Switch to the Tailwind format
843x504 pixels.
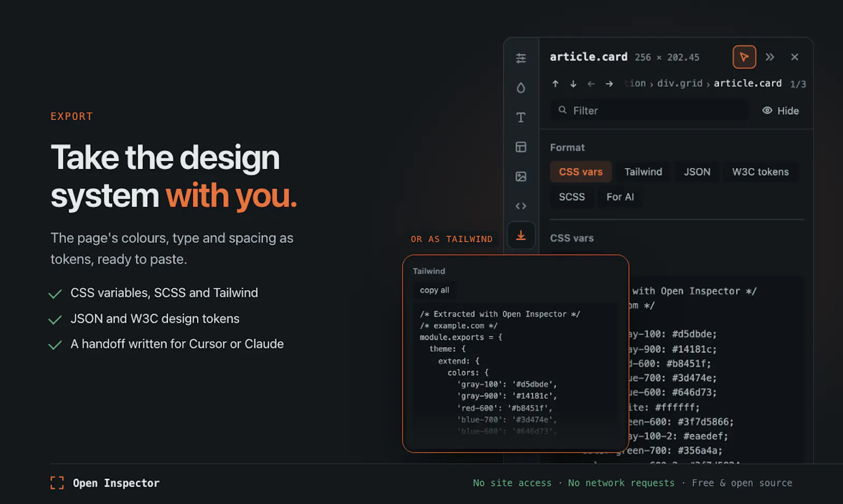643,172
